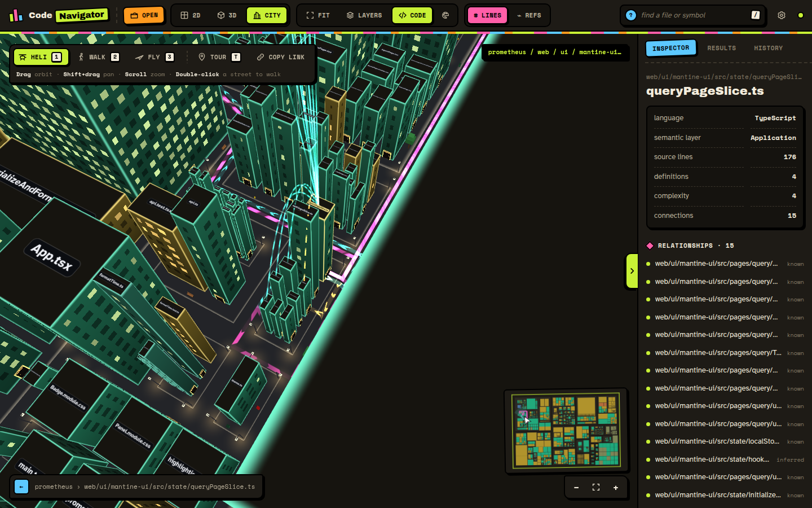Open the color theme palette

445,15
